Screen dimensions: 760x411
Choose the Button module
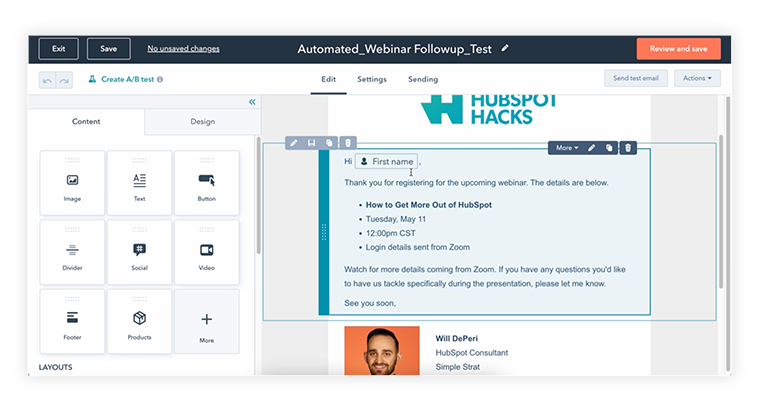click(x=206, y=183)
